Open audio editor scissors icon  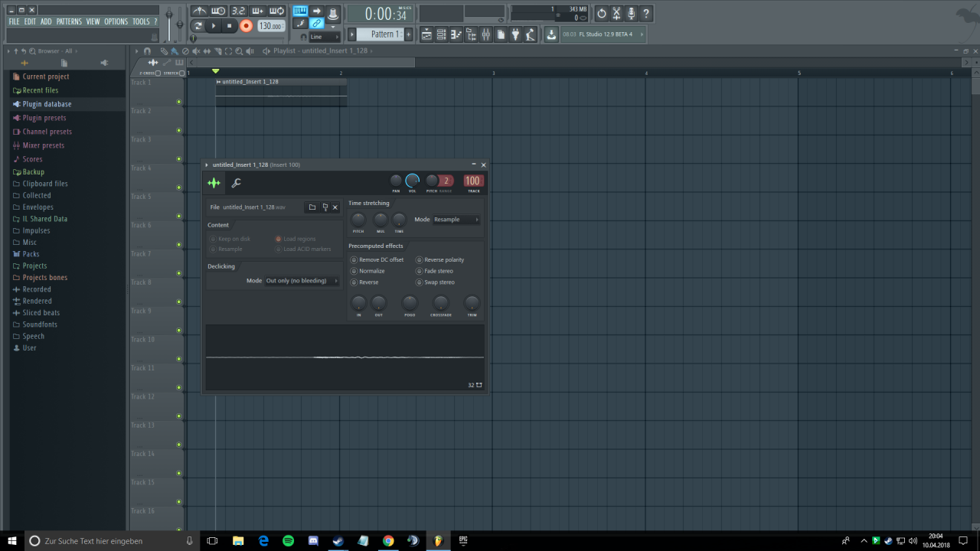click(x=616, y=14)
